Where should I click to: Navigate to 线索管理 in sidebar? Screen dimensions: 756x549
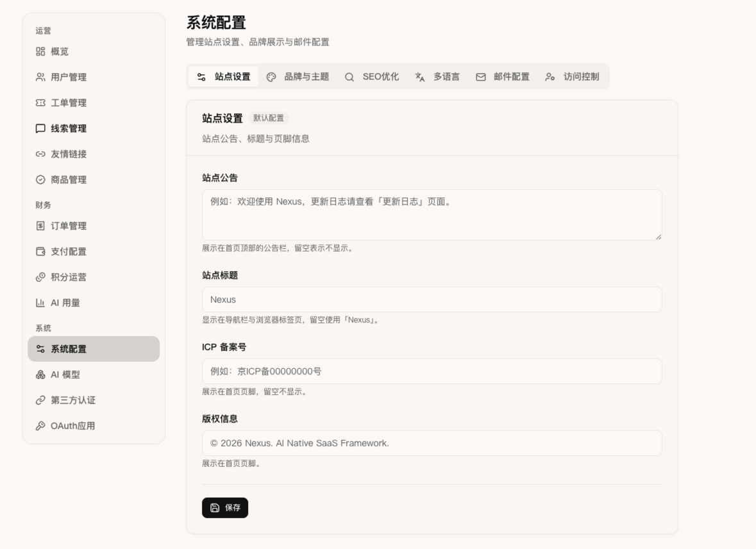[94, 128]
